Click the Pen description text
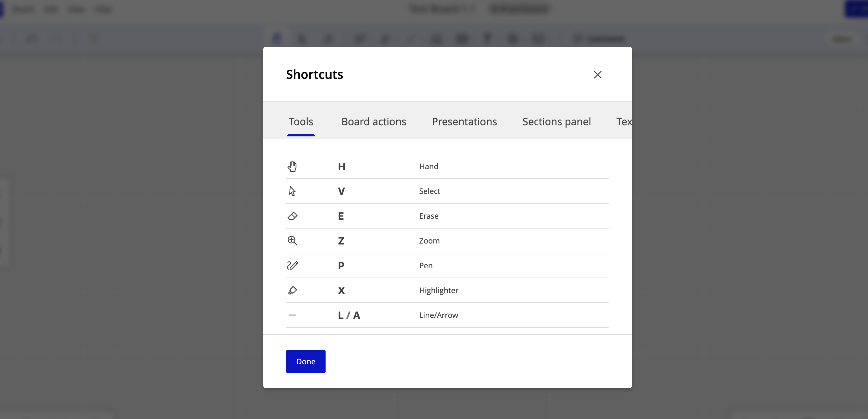Screen dimensions: 868x419 (x=426, y=265)
